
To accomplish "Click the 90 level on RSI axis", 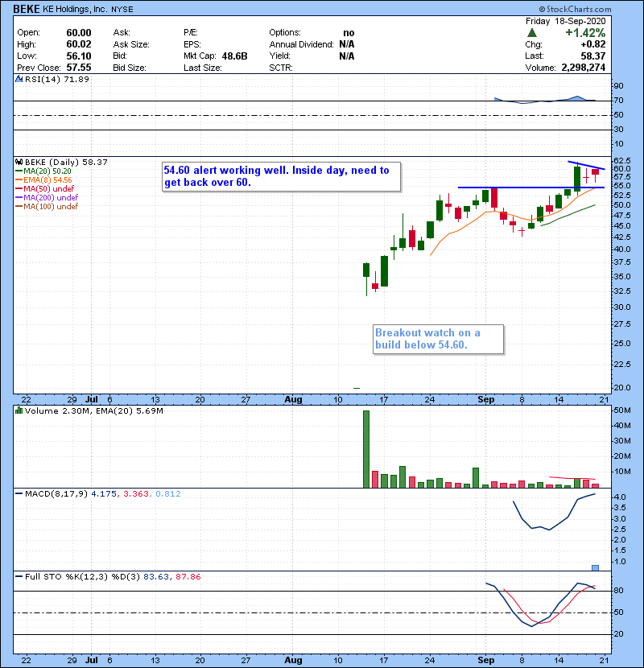I will [x=618, y=85].
